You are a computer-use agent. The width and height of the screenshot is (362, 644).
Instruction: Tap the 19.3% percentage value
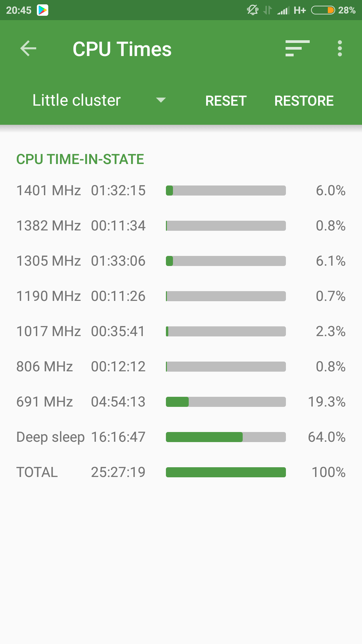[x=326, y=402]
